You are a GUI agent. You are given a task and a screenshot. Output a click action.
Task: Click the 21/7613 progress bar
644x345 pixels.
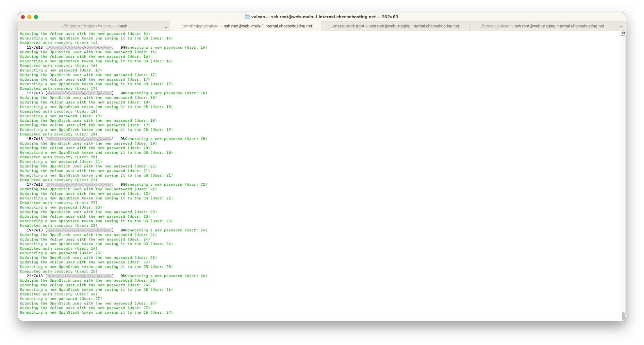click(79, 276)
